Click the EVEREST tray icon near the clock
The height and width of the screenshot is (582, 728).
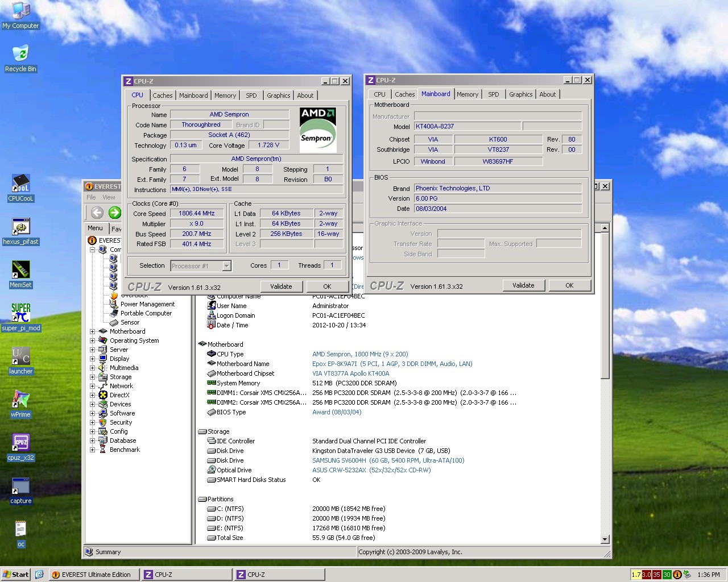pyautogui.click(x=677, y=575)
